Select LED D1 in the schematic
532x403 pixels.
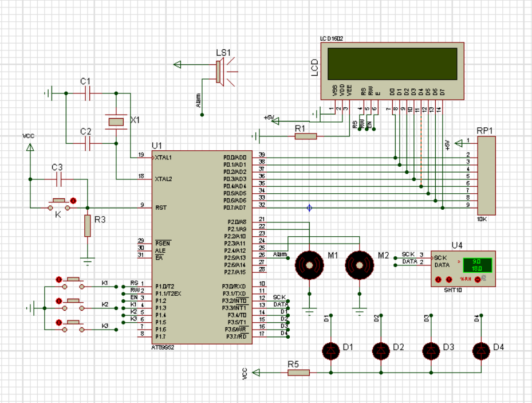click(330, 350)
